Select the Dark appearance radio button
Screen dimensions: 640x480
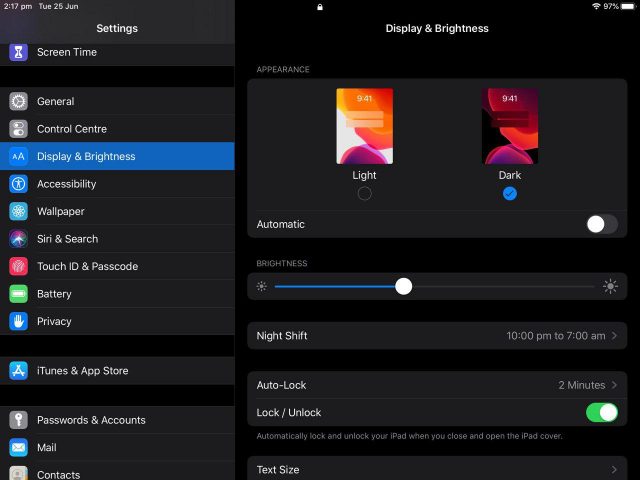[510, 193]
